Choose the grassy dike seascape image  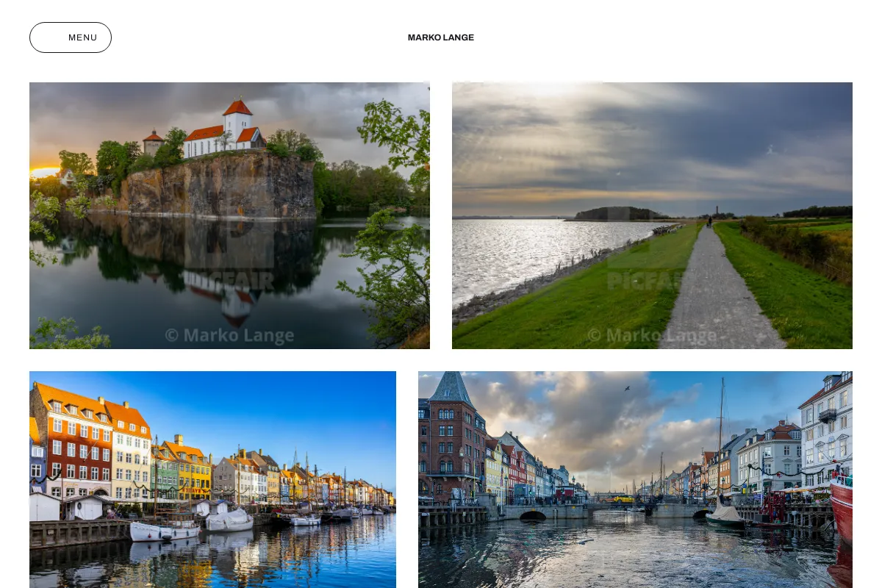click(x=652, y=215)
